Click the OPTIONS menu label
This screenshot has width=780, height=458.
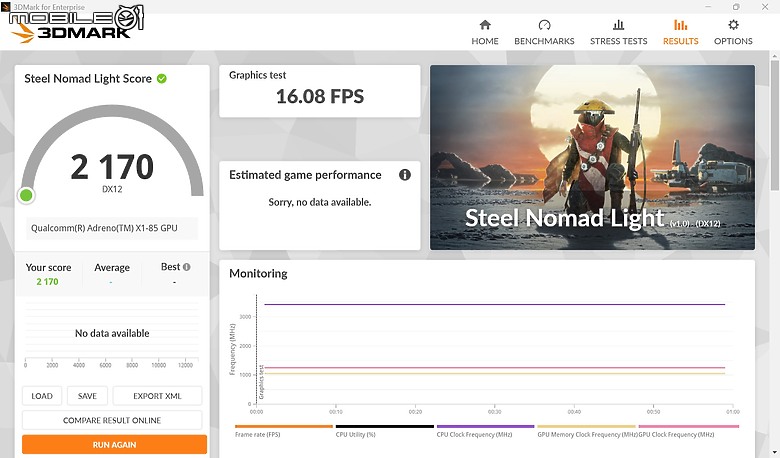pos(733,41)
